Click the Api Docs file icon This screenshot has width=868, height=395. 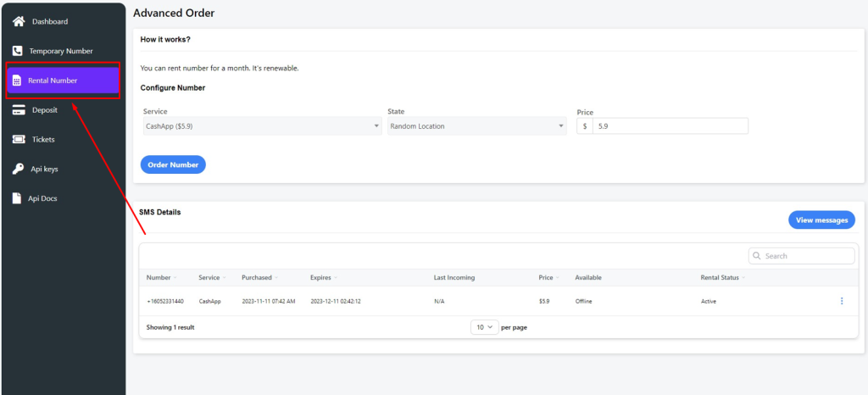click(18, 198)
